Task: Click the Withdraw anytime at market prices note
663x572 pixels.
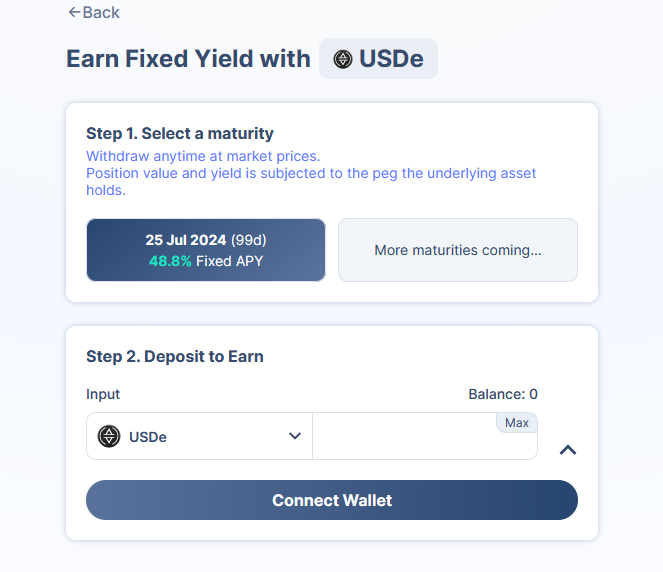Action: click(x=203, y=156)
